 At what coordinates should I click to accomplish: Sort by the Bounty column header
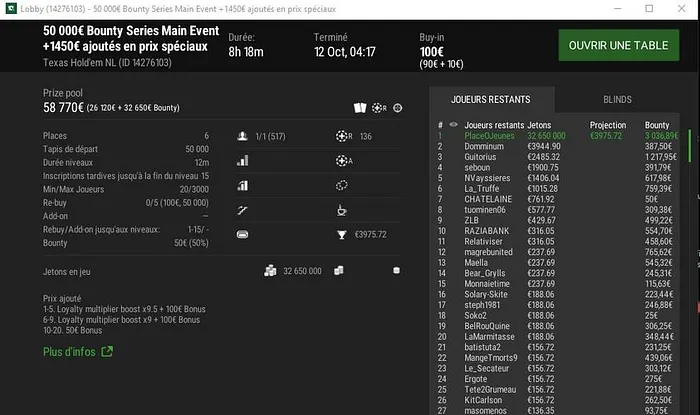(657, 125)
